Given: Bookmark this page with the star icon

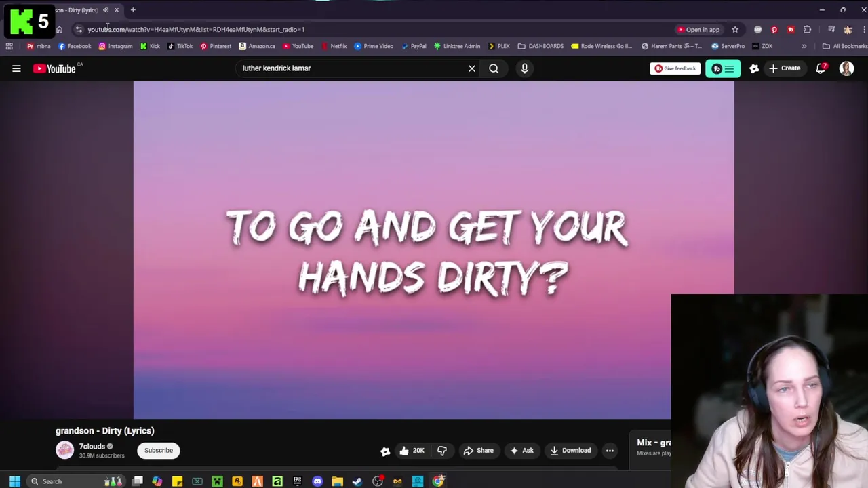Looking at the screenshot, I should [x=734, y=30].
